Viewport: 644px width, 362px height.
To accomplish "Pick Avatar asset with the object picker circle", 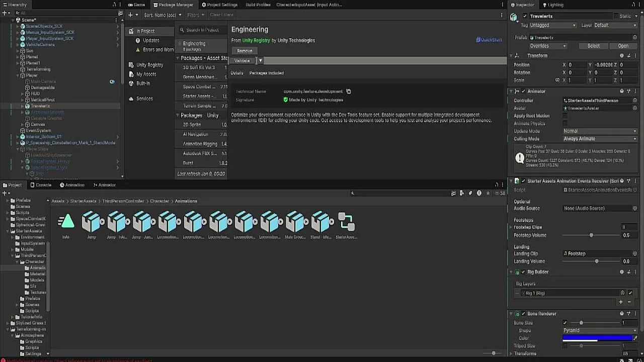I will [x=634, y=108].
